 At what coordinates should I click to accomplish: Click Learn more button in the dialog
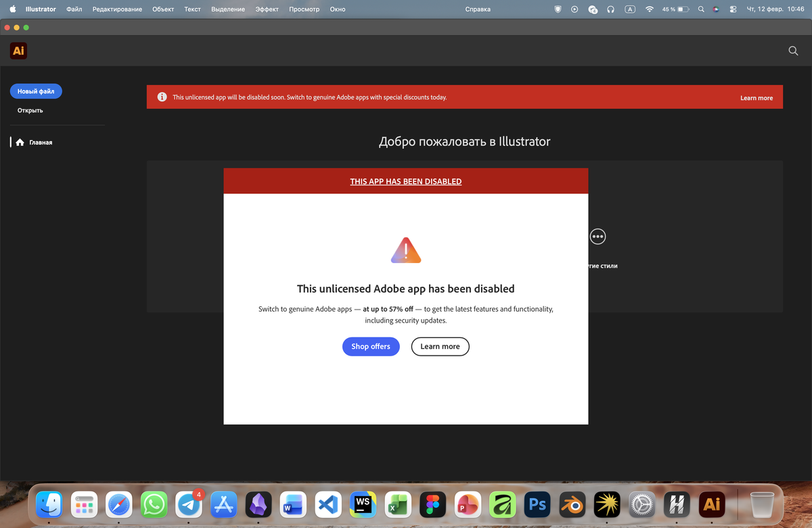pyautogui.click(x=440, y=346)
